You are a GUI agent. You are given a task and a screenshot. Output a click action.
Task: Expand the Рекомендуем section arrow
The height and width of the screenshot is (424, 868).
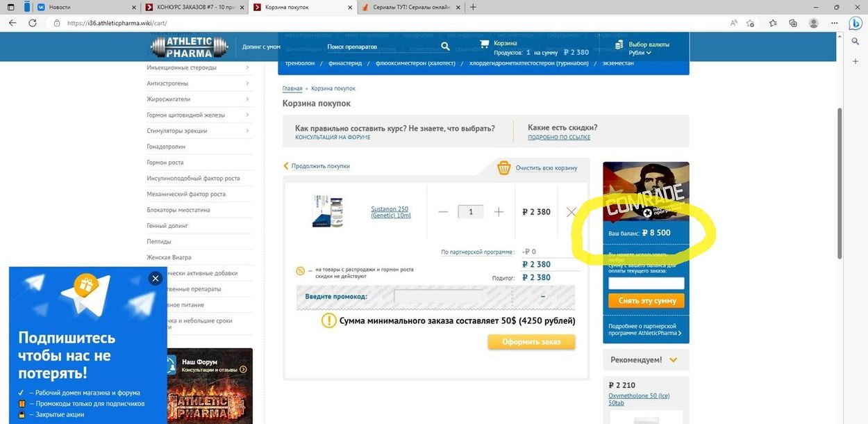(x=674, y=360)
